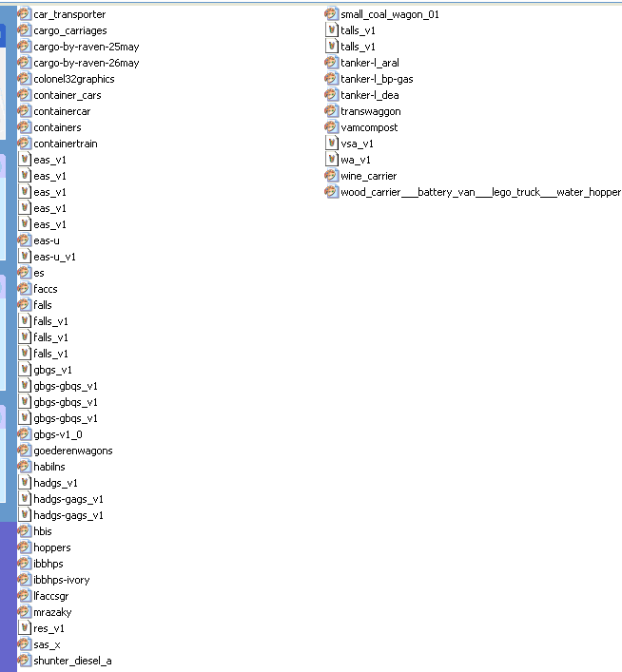The image size is (622, 672).
Task: Click the file name 'small_coal_wagon_01'
Action: 390,14
